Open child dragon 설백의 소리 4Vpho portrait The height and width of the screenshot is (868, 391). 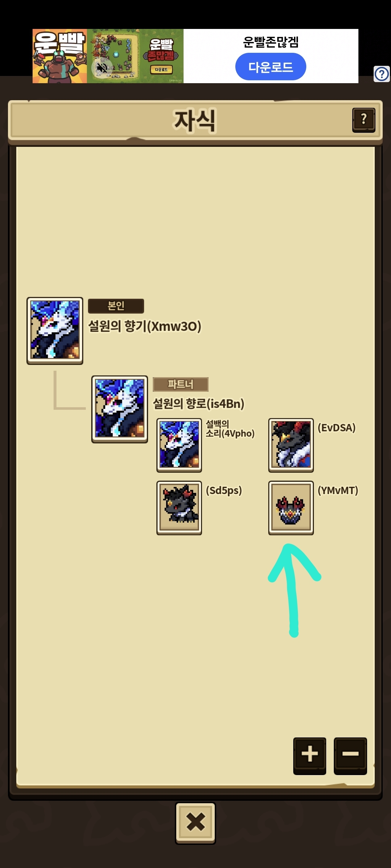click(179, 445)
